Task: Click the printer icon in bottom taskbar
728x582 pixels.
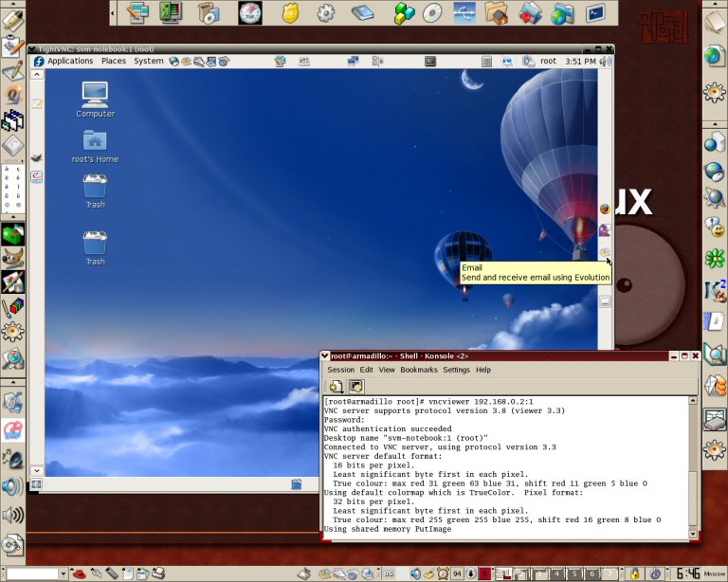Action: click(x=158, y=573)
